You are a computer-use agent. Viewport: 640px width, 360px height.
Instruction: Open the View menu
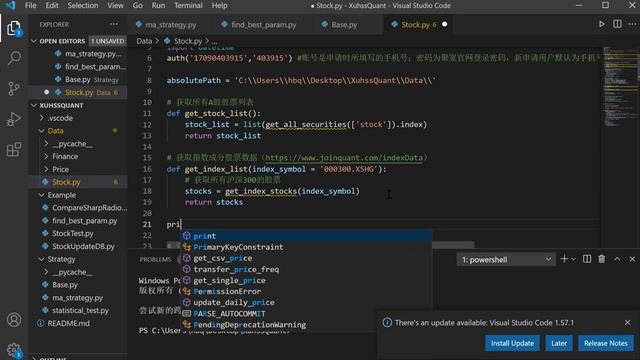point(115,5)
